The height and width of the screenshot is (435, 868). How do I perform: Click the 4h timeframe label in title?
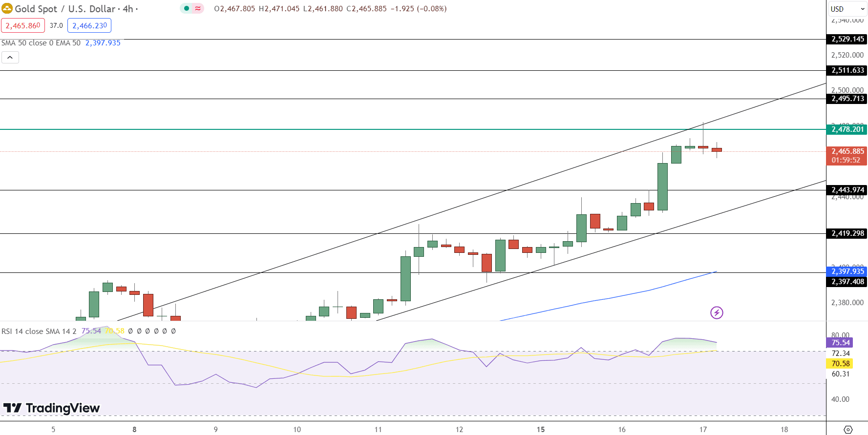pyautogui.click(x=128, y=9)
